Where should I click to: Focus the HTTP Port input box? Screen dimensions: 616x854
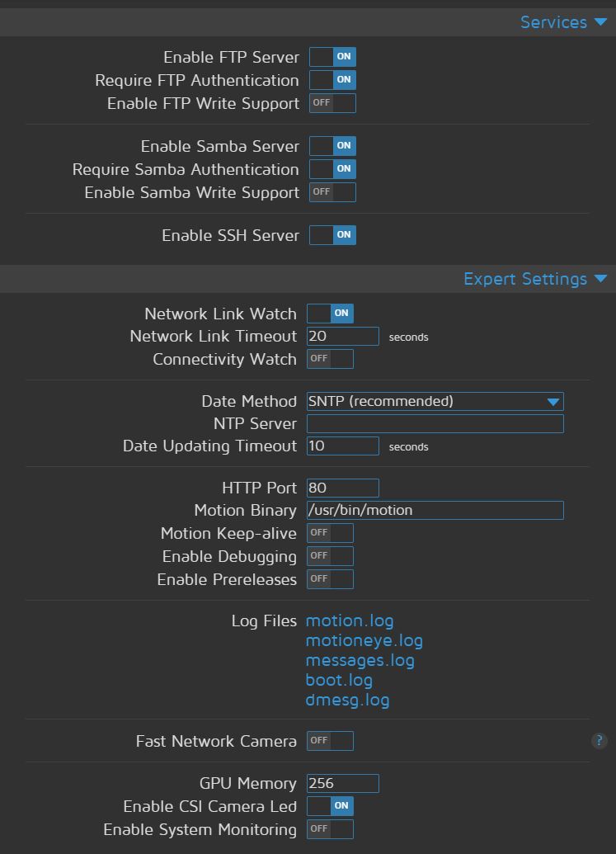342,488
